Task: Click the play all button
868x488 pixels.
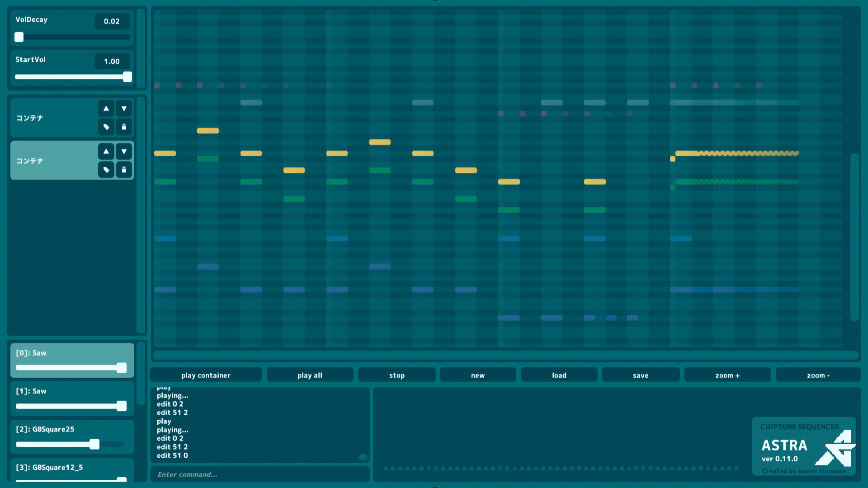Action: pyautogui.click(x=310, y=375)
